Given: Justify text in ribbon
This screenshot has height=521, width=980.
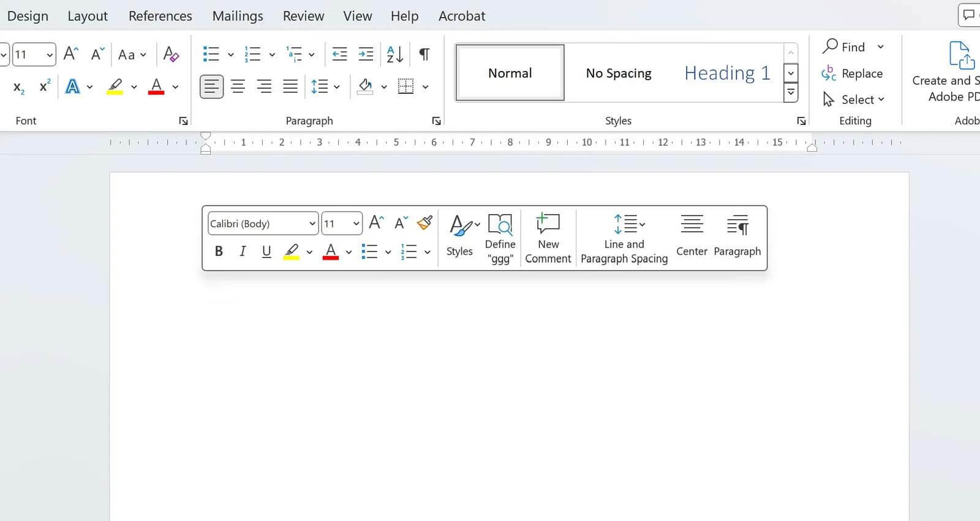Looking at the screenshot, I should coord(290,86).
